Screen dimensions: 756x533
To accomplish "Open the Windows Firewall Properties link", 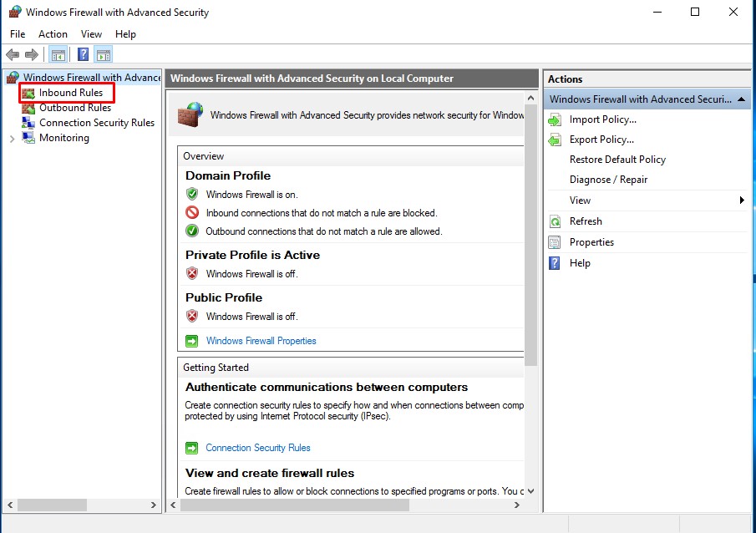I will click(x=261, y=341).
